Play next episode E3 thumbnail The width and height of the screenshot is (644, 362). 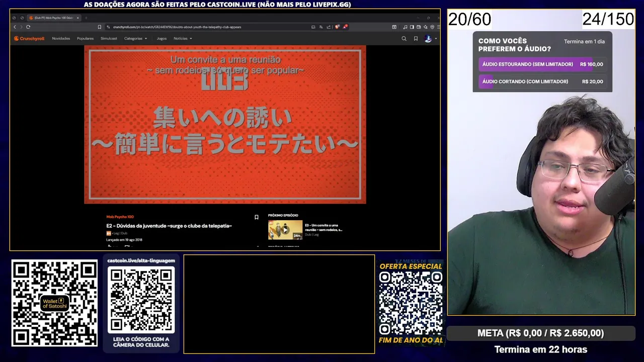[x=285, y=230]
